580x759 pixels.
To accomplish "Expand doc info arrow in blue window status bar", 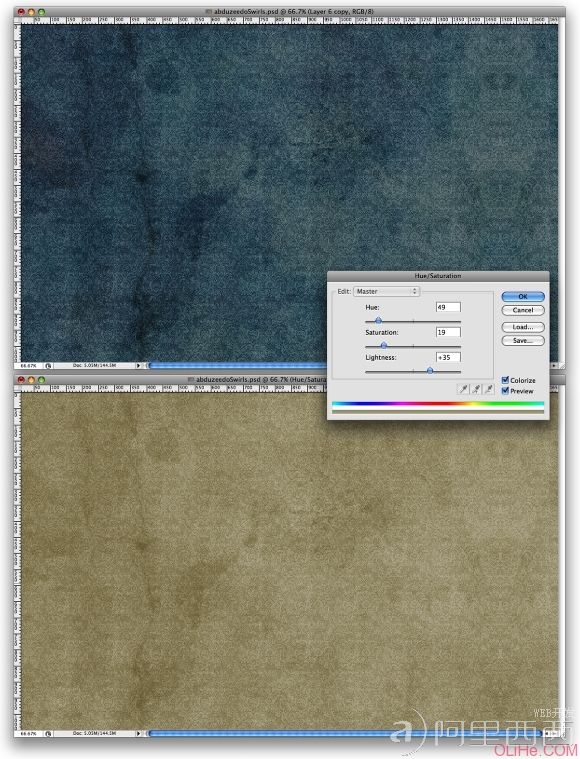I will 138,365.
